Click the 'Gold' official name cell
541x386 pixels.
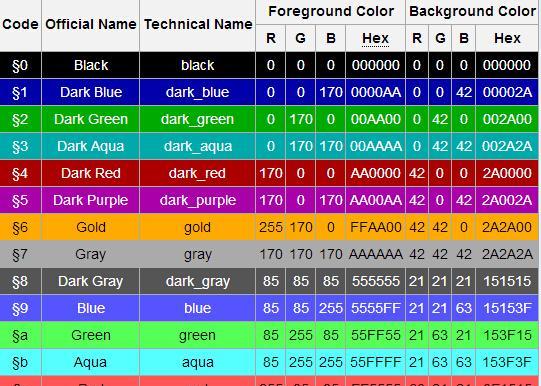pyautogui.click(x=91, y=227)
